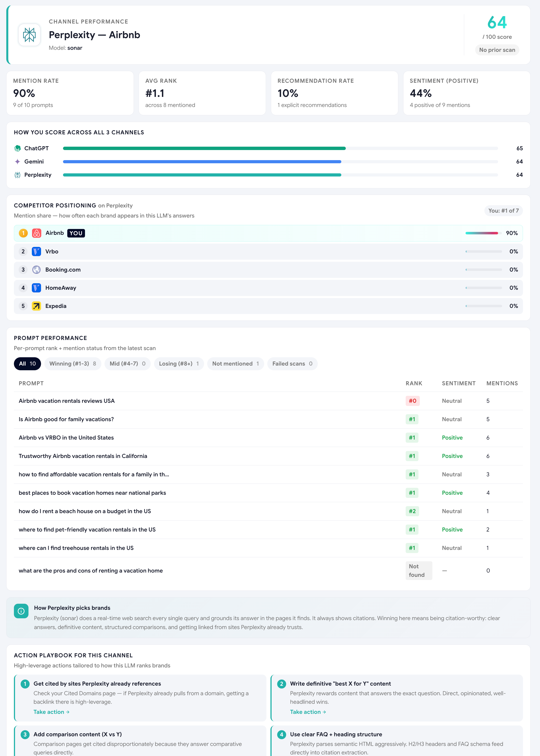
Task: Click the ChatGPT channel icon
Action: [x=18, y=148]
